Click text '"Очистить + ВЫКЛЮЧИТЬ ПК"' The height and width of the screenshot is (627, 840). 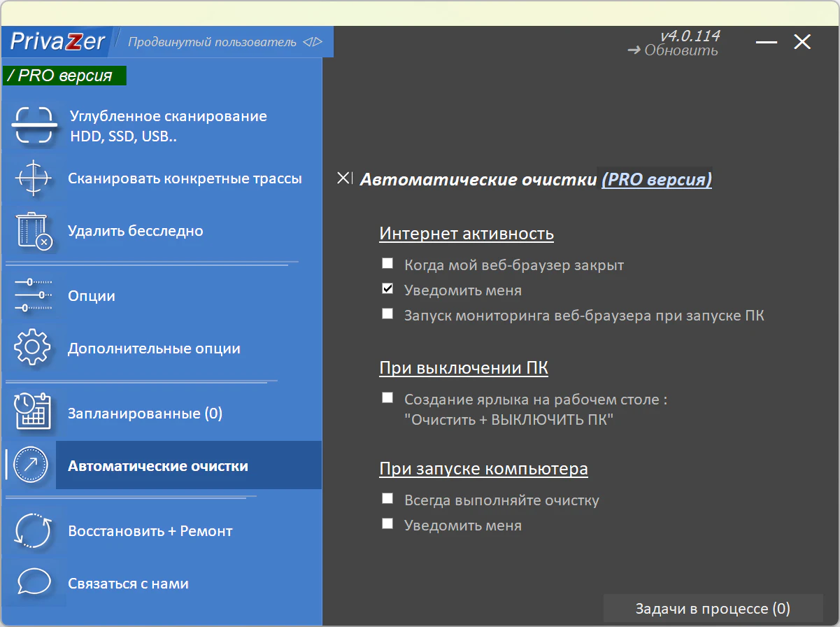pos(508,421)
